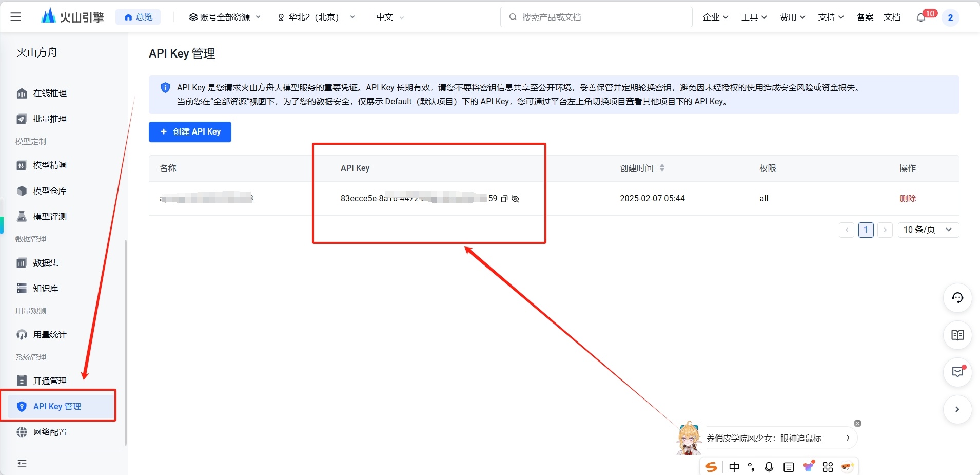Toggle API Key visibility eye icon
Image resolution: width=980 pixels, height=475 pixels.
515,199
